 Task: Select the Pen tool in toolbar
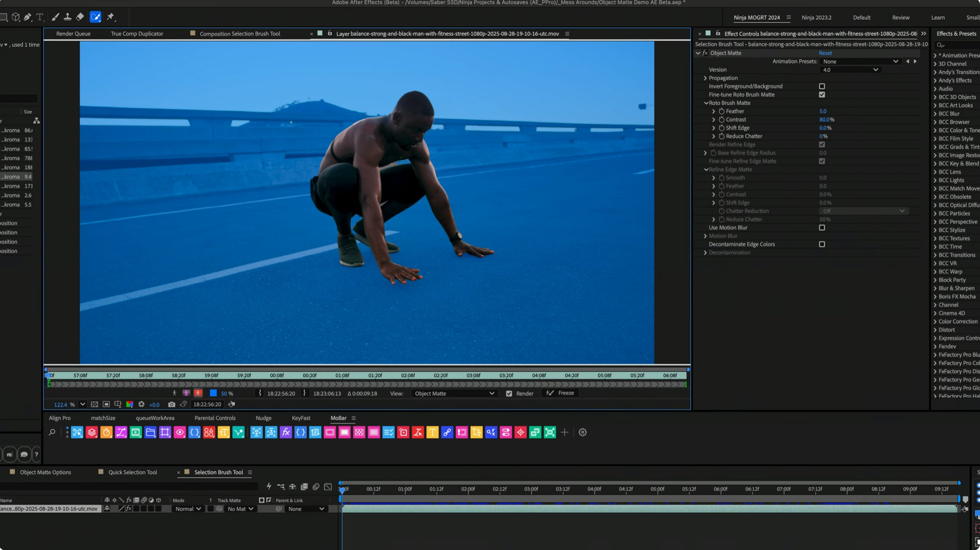(27, 17)
